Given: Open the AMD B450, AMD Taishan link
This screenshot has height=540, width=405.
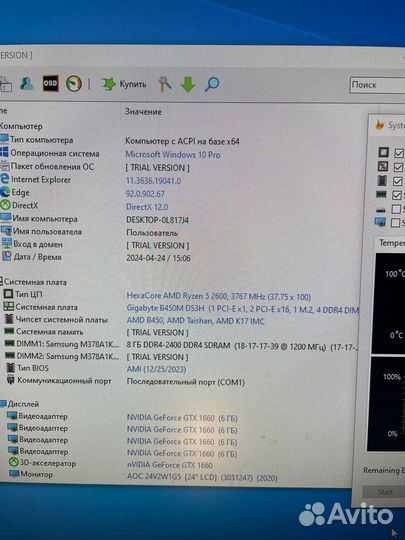Looking at the screenshot, I should (x=196, y=321).
